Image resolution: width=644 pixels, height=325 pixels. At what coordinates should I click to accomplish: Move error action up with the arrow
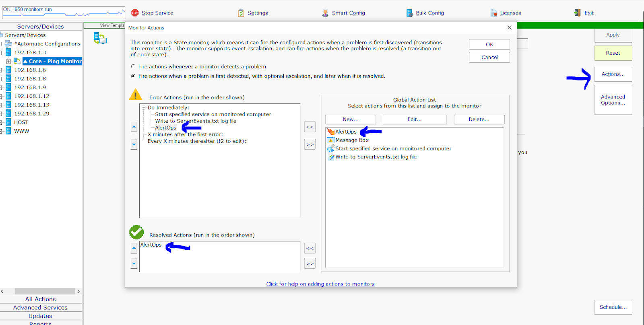coord(134,127)
